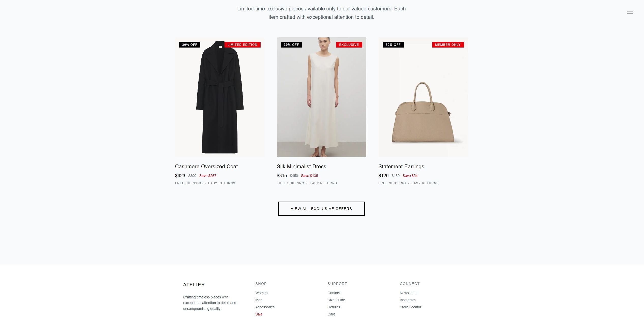The image size is (644, 333).
Task: Open the Care link
Action: [331, 314]
